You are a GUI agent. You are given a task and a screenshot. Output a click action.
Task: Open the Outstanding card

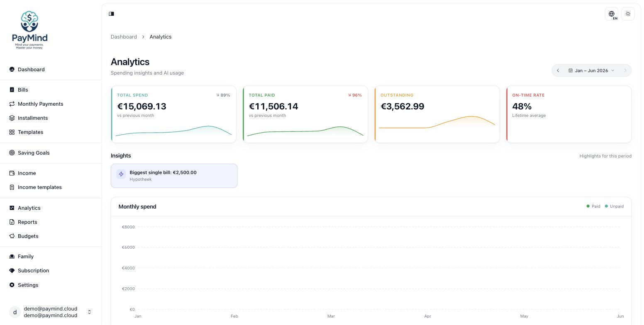pos(437,114)
